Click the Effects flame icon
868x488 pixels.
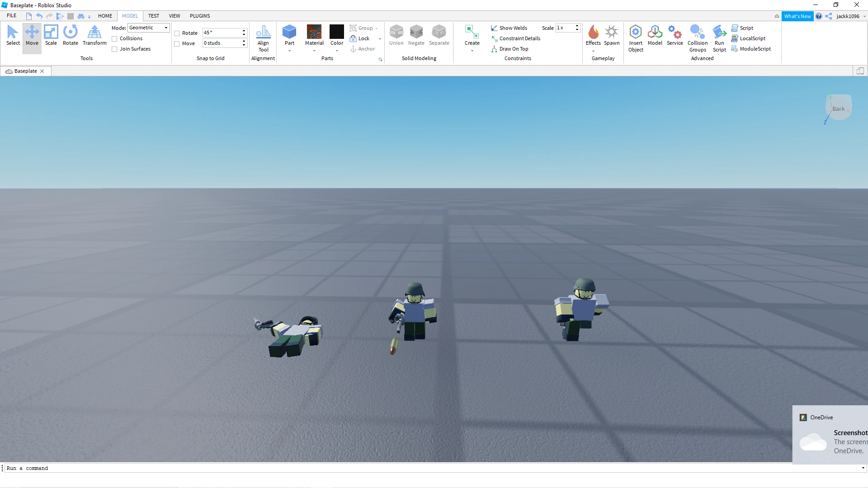pos(593,33)
